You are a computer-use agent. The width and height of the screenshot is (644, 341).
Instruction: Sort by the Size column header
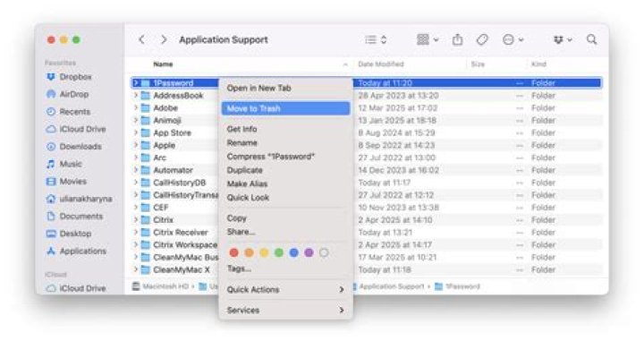(x=478, y=64)
